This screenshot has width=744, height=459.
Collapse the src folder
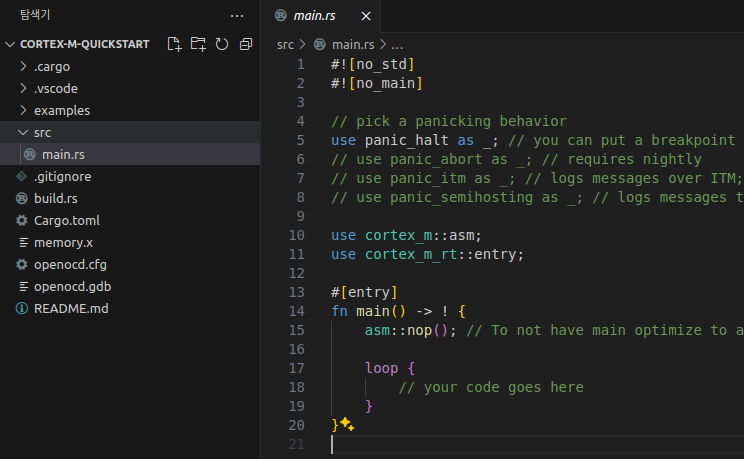(41, 132)
